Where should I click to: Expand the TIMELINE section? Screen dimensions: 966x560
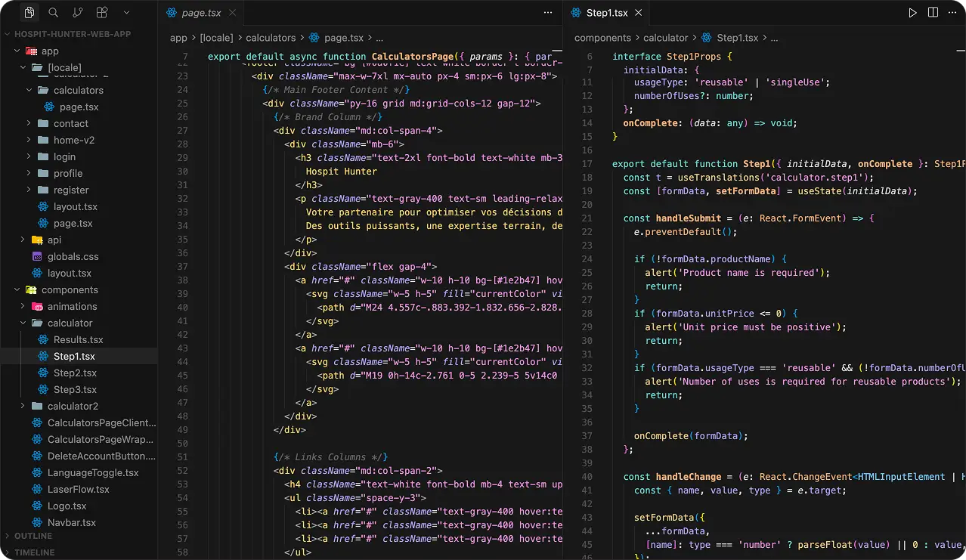[34, 552]
